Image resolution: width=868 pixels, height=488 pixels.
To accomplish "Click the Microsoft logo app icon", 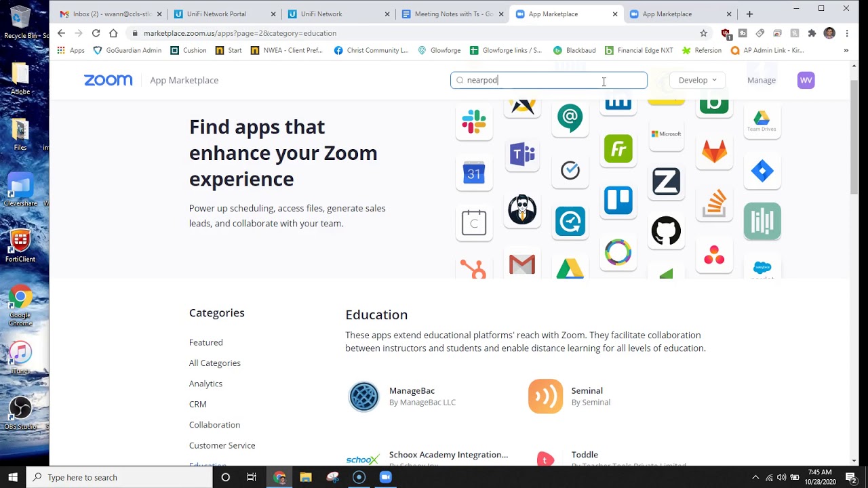I will click(x=666, y=134).
